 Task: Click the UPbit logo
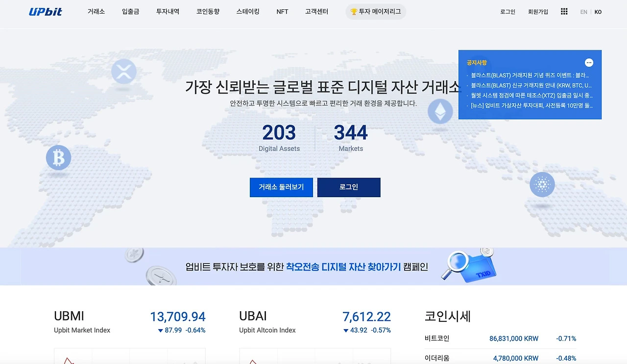click(46, 12)
